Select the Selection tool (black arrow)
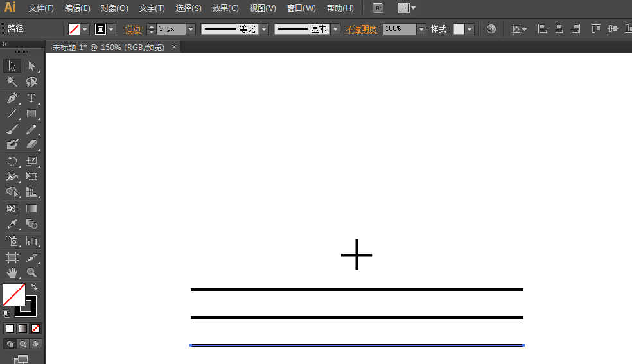Image resolution: width=632 pixels, height=364 pixels. pos(12,65)
